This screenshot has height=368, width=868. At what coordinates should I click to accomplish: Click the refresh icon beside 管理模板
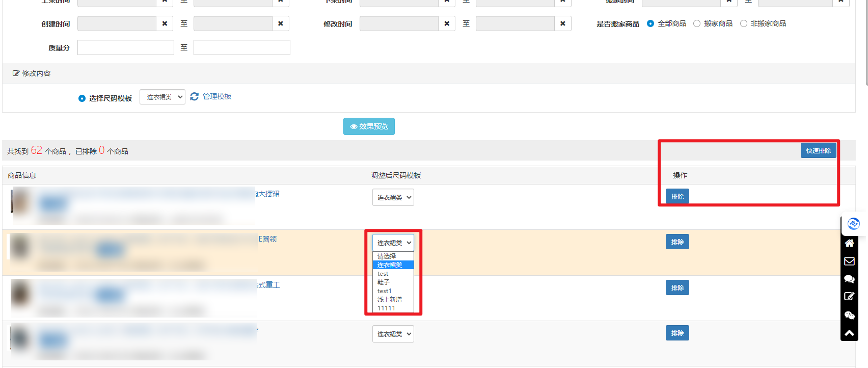[x=194, y=96]
